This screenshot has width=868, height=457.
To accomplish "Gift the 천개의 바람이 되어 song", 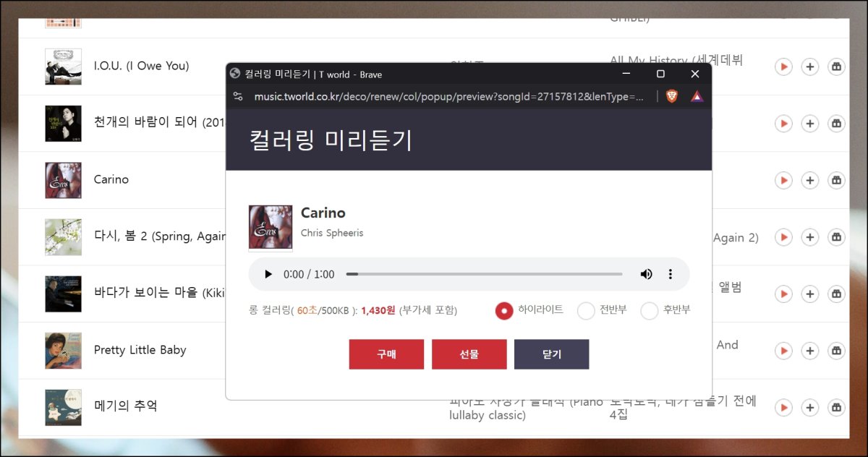I will [x=836, y=124].
